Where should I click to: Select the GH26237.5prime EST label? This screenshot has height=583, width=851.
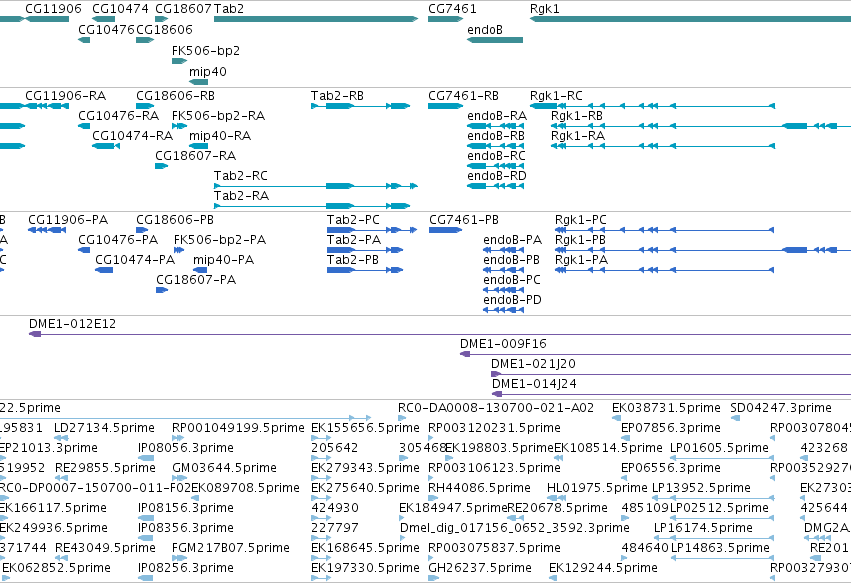click(x=480, y=568)
